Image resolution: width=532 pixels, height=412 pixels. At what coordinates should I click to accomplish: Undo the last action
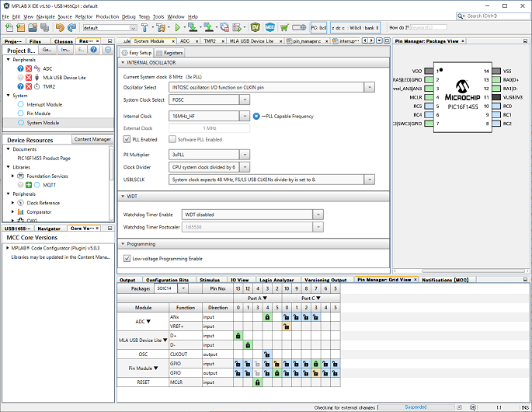pos(60,27)
